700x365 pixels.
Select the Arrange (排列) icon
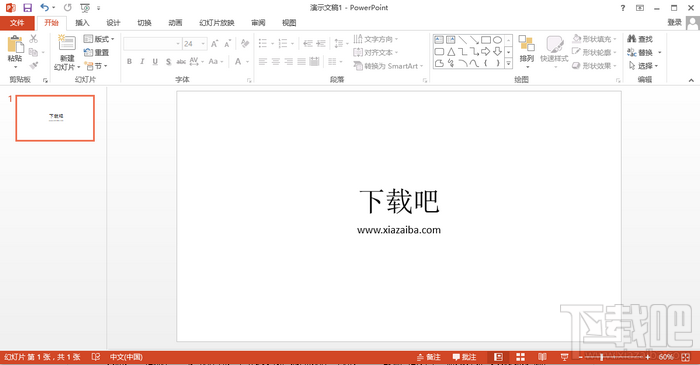527,44
